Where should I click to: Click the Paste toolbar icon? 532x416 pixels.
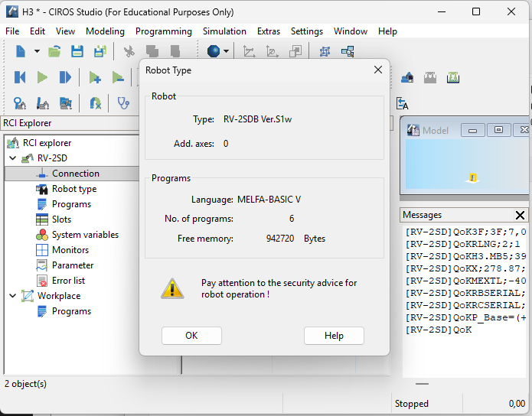point(175,51)
